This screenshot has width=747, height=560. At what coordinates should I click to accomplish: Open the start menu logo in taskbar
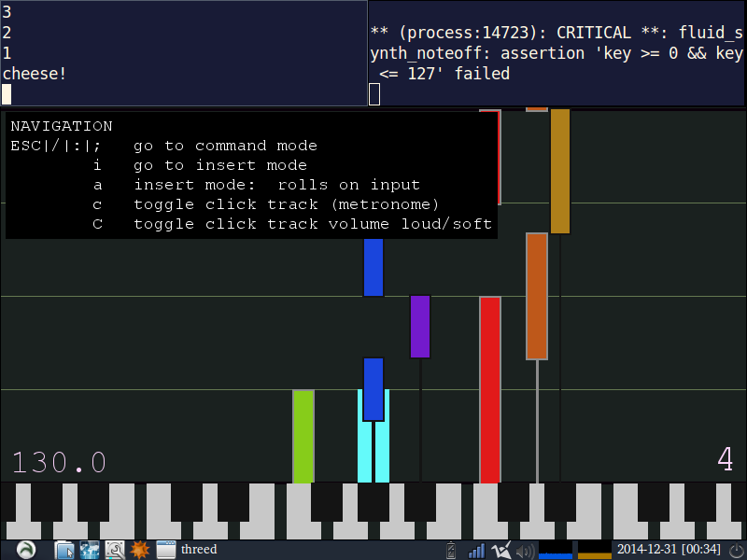point(25,550)
